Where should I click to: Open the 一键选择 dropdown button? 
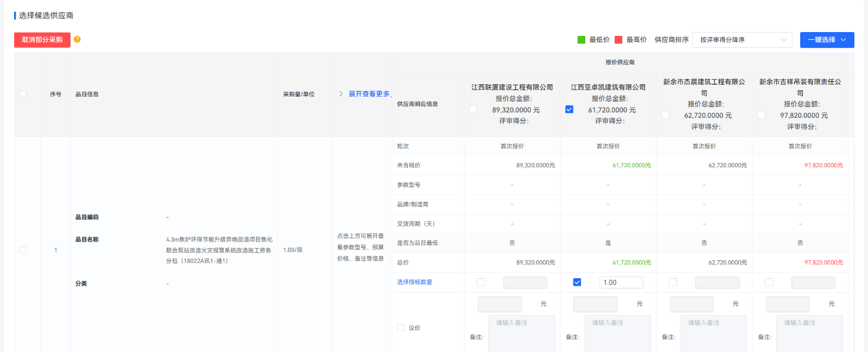[827, 40]
